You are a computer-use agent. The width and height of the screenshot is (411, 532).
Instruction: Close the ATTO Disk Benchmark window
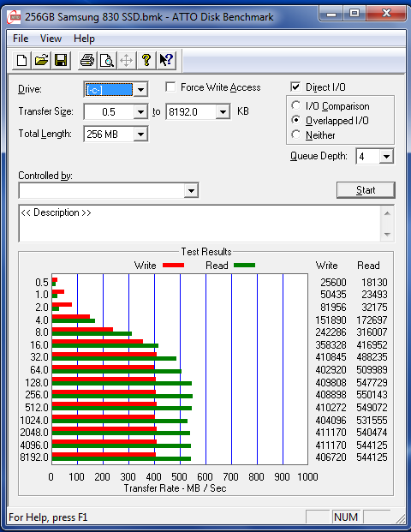[386, 14]
